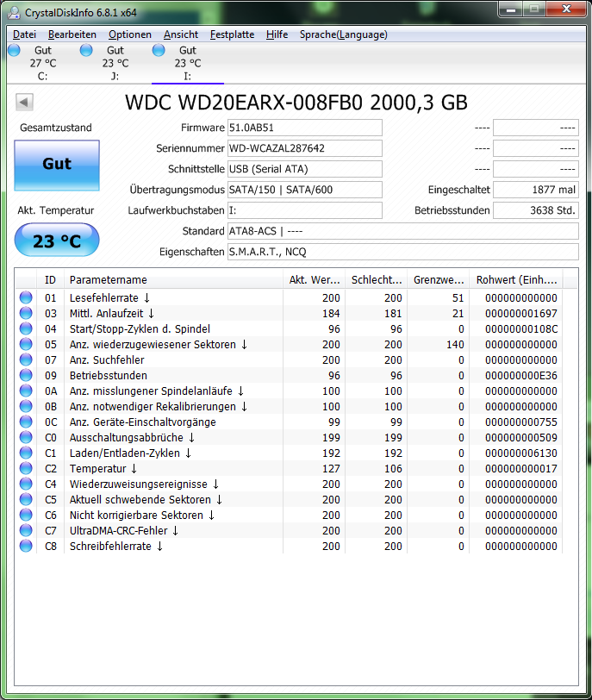Image resolution: width=592 pixels, height=700 pixels.
Task: Select Schlecht value 106 in Temperatur row
Action: pos(393,469)
